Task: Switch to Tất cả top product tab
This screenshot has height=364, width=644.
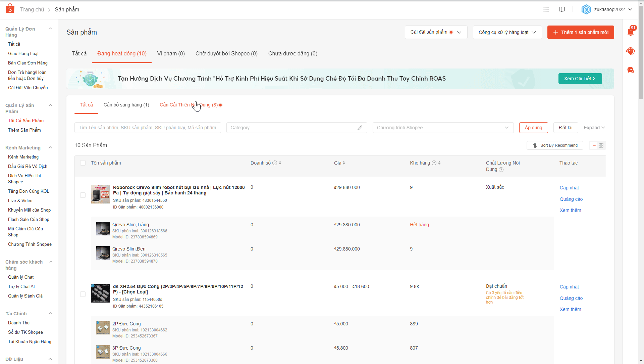Action: [79, 54]
